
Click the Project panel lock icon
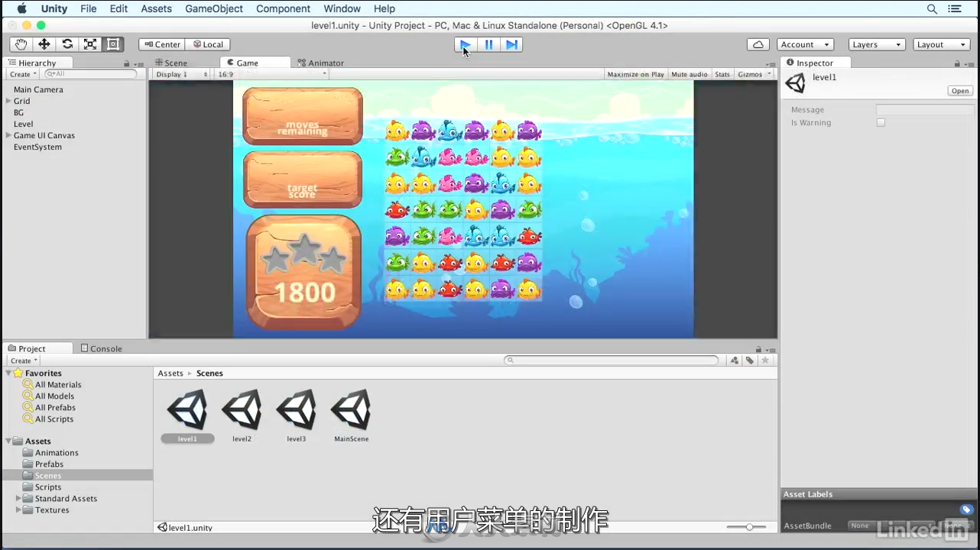click(758, 349)
